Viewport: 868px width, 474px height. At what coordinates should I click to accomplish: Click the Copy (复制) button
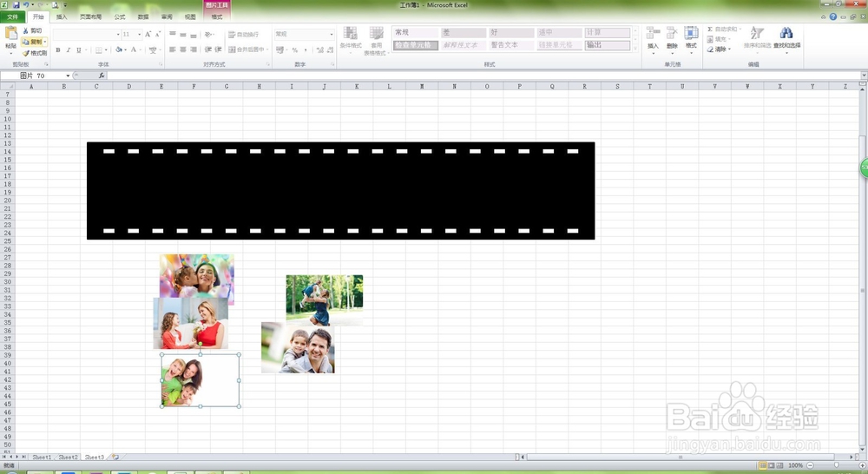point(34,42)
